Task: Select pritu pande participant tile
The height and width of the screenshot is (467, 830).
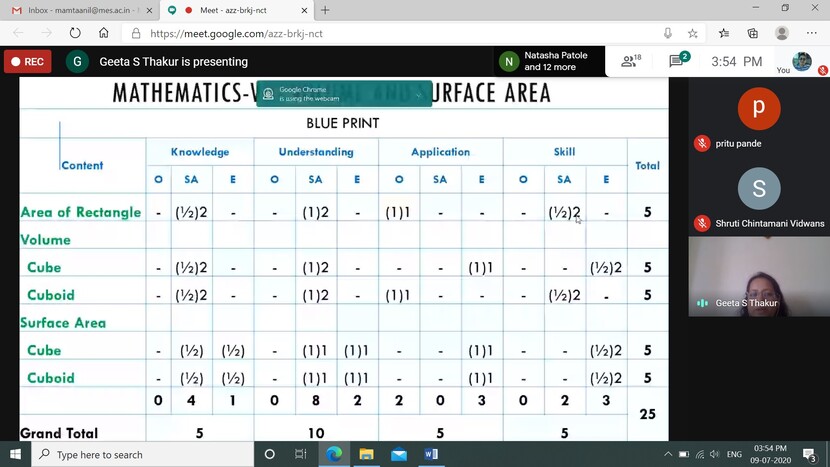Action: coord(758,120)
